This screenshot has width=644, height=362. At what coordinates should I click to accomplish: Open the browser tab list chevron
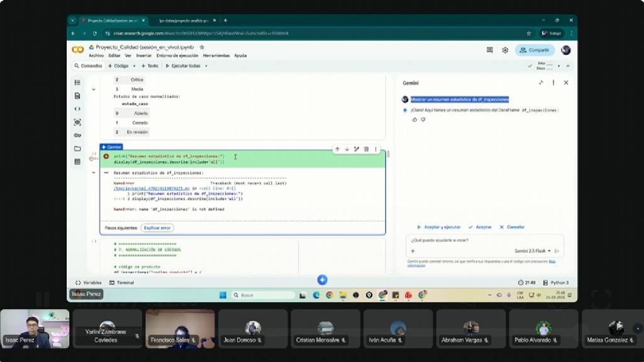[x=73, y=20]
